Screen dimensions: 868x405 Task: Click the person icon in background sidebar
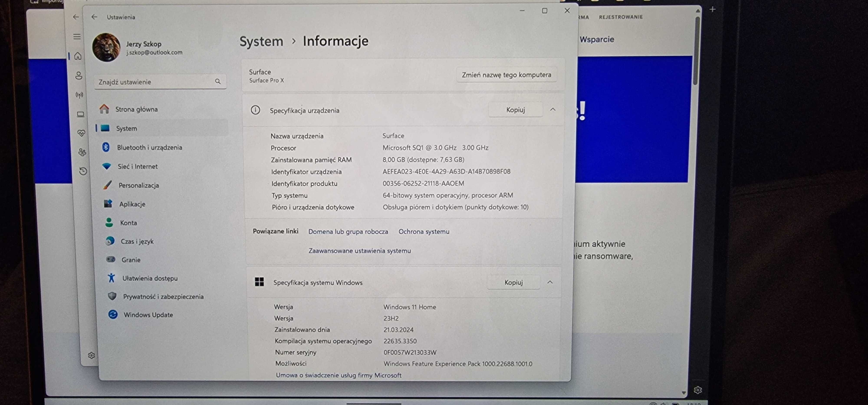[x=79, y=75]
